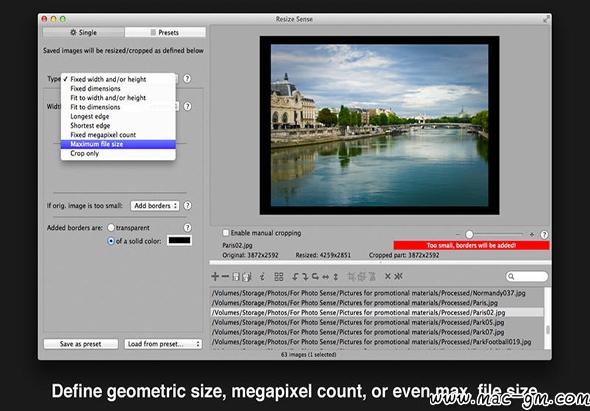Click the magnifier icon in search field

(x=511, y=277)
